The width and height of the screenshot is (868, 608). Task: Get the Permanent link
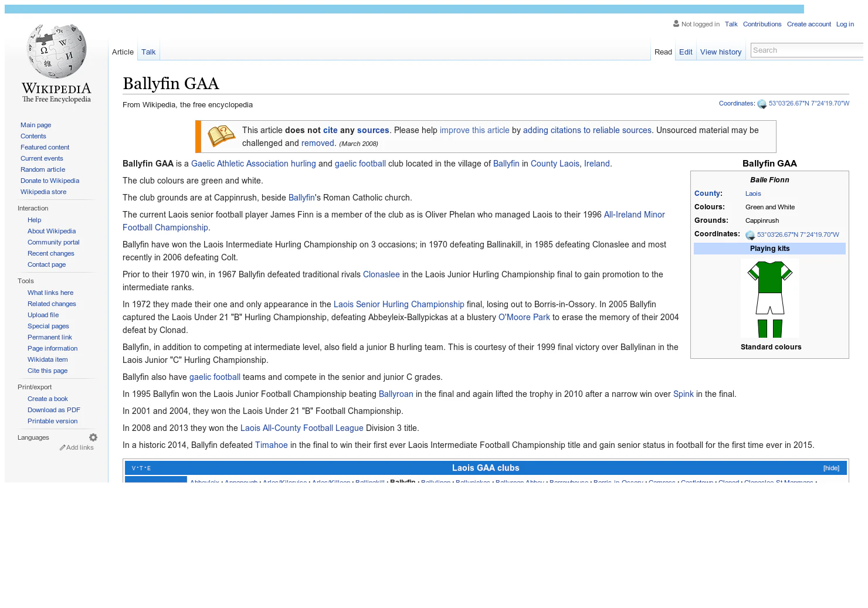tap(50, 337)
